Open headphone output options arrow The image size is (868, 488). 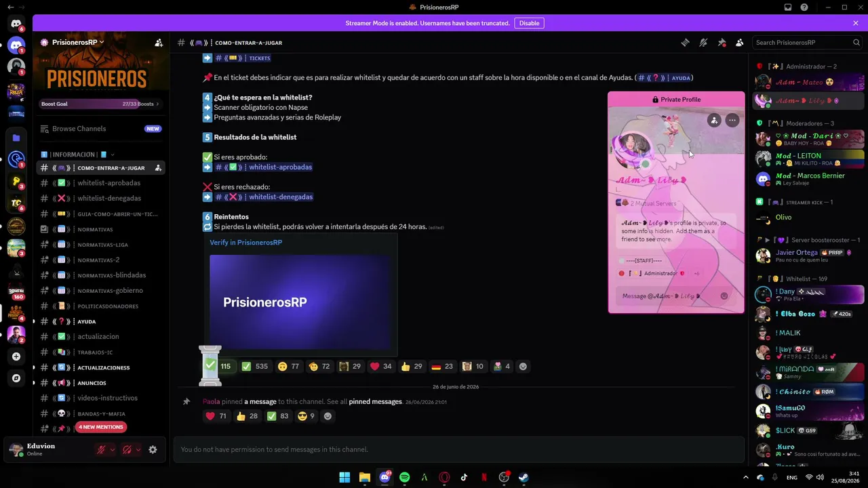click(138, 449)
